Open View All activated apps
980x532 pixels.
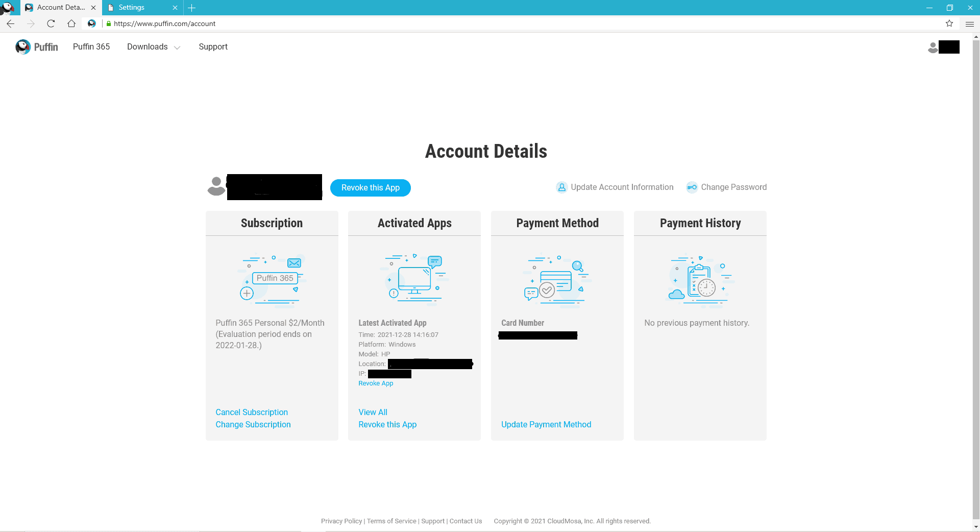(373, 412)
